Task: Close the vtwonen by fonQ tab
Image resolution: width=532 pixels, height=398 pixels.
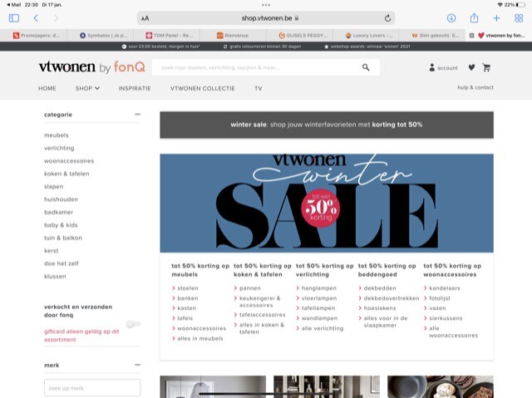Action: [x=471, y=35]
